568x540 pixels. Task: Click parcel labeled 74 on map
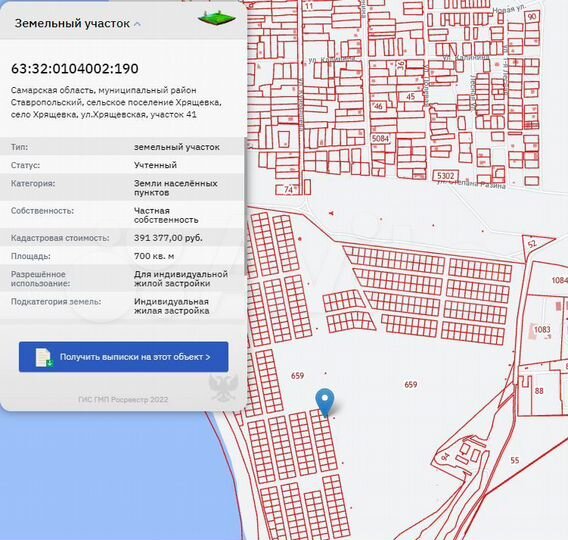[x=288, y=189]
